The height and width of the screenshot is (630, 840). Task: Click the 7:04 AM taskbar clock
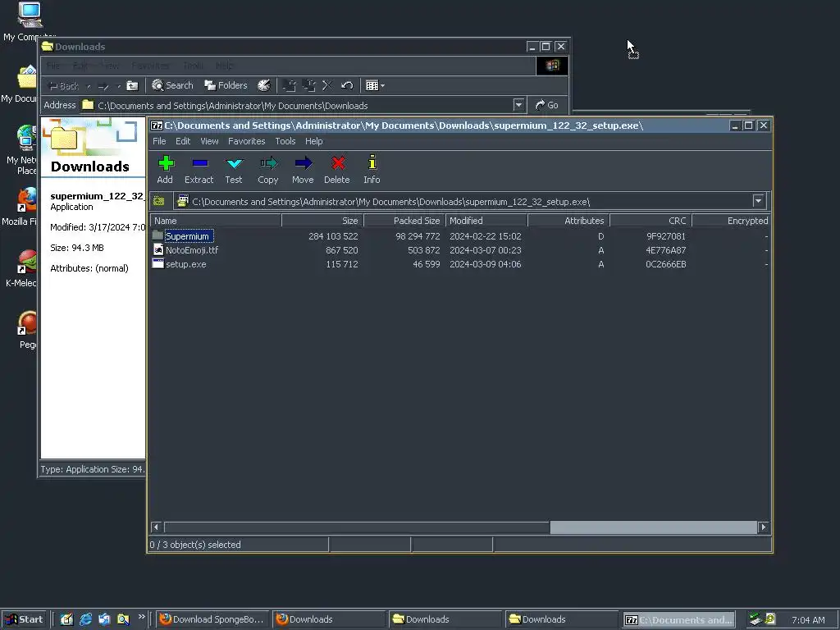(x=808, y=620)
